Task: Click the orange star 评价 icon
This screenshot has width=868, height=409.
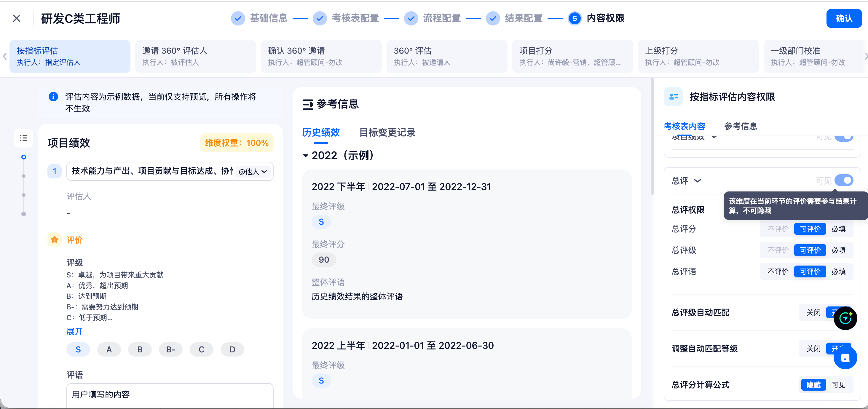Action: 54,239
